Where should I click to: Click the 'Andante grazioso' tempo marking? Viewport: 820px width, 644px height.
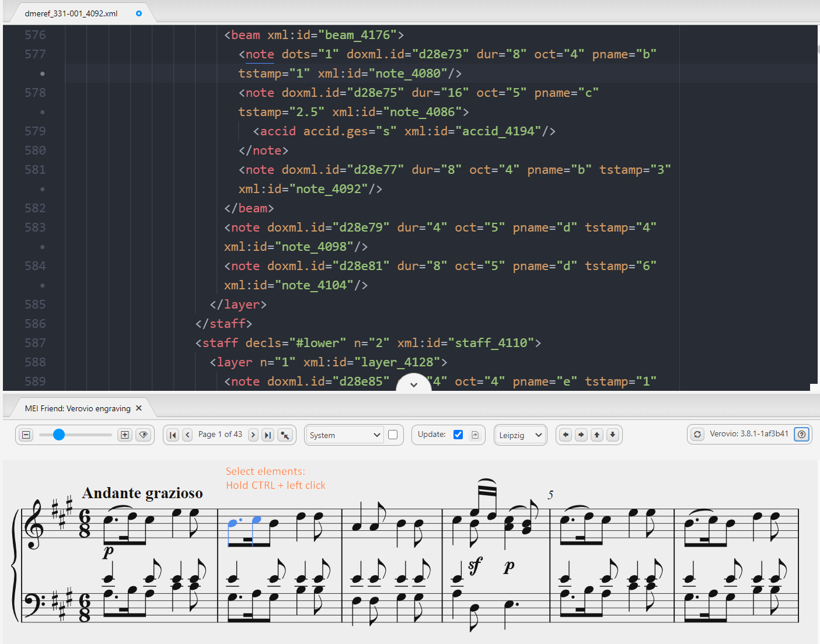pyautogui.click(x=142, y=493)
